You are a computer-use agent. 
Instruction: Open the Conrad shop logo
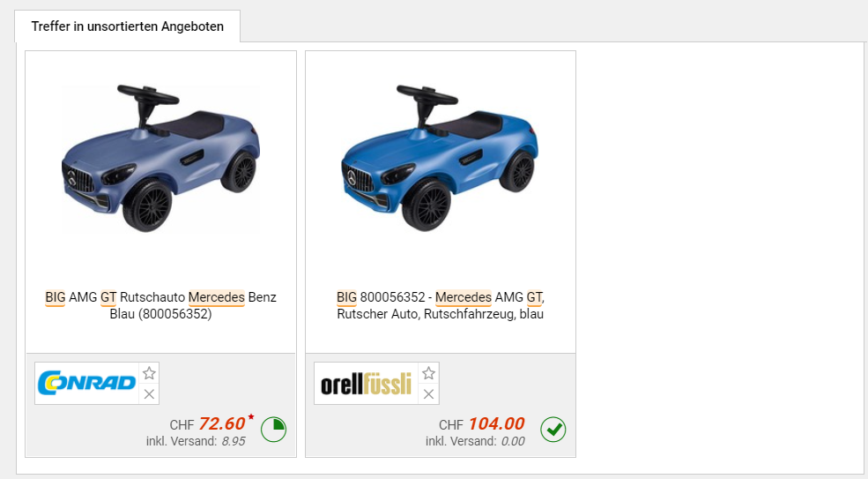[86, 383]
